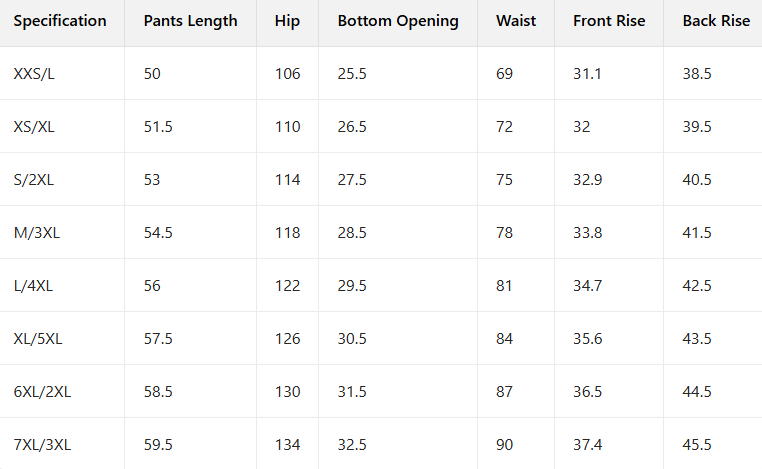Viewport: 762px width, 469px height.
Task: Click the 7XL/3XL specification cell
Action: (x=42, y=445)
